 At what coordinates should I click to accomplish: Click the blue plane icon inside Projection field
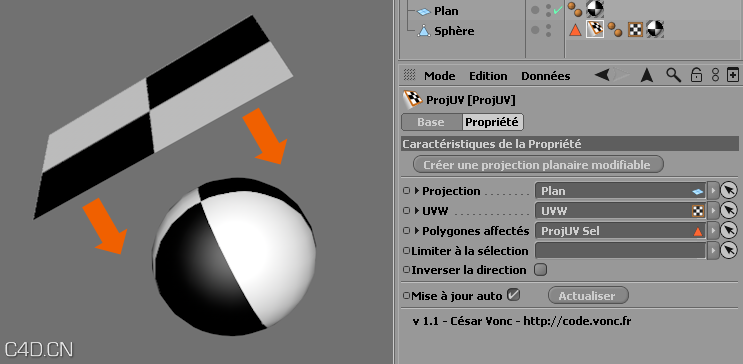pos(698,191)
